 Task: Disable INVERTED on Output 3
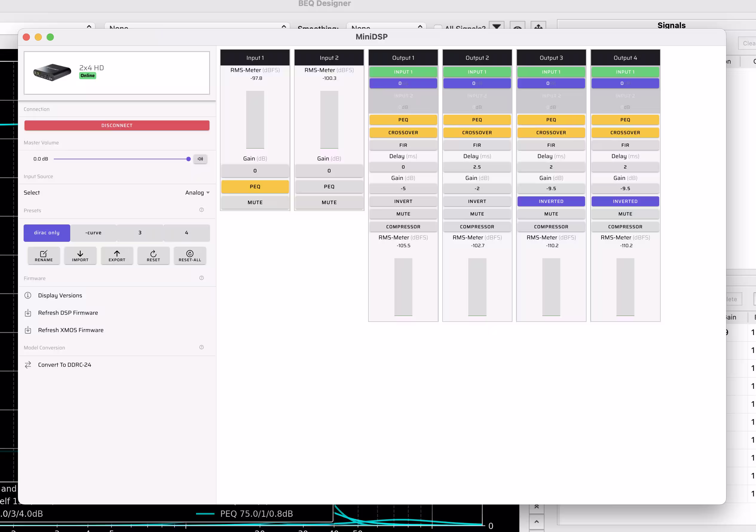pos(551,201)
